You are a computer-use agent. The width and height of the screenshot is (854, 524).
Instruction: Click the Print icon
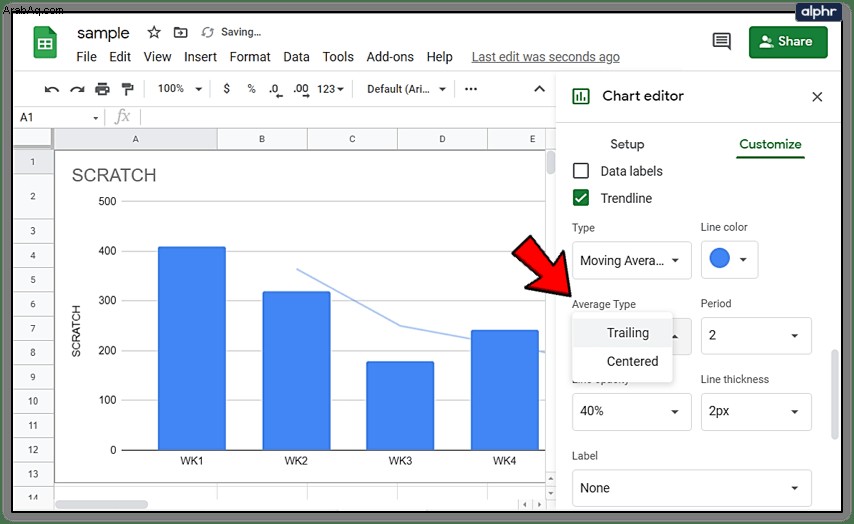coord(102,89)
